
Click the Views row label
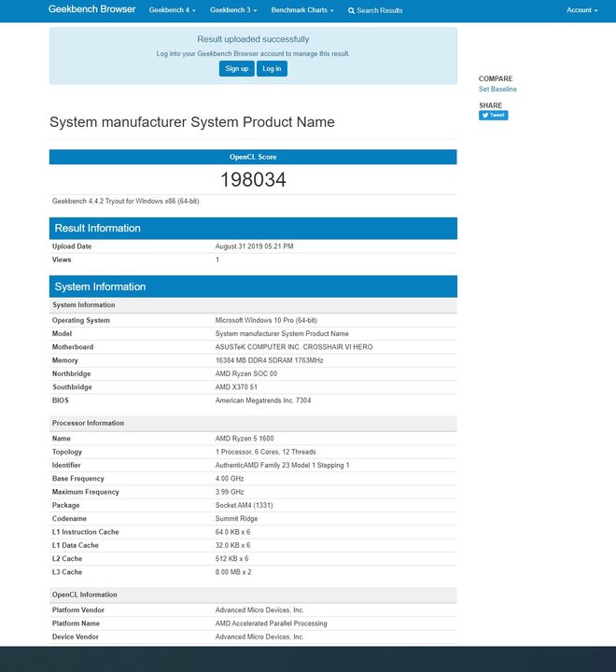coord(62,259)
